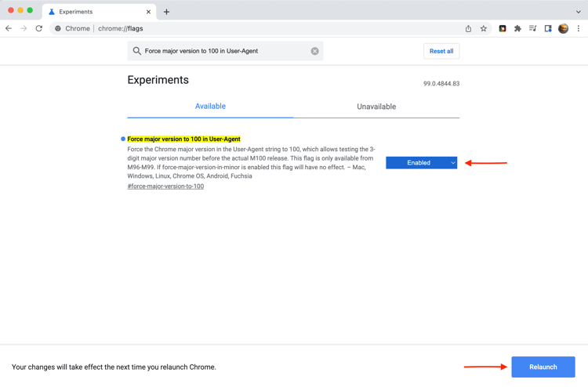
Task: Click the green fullscreen window button
Action: coord(30,10)
